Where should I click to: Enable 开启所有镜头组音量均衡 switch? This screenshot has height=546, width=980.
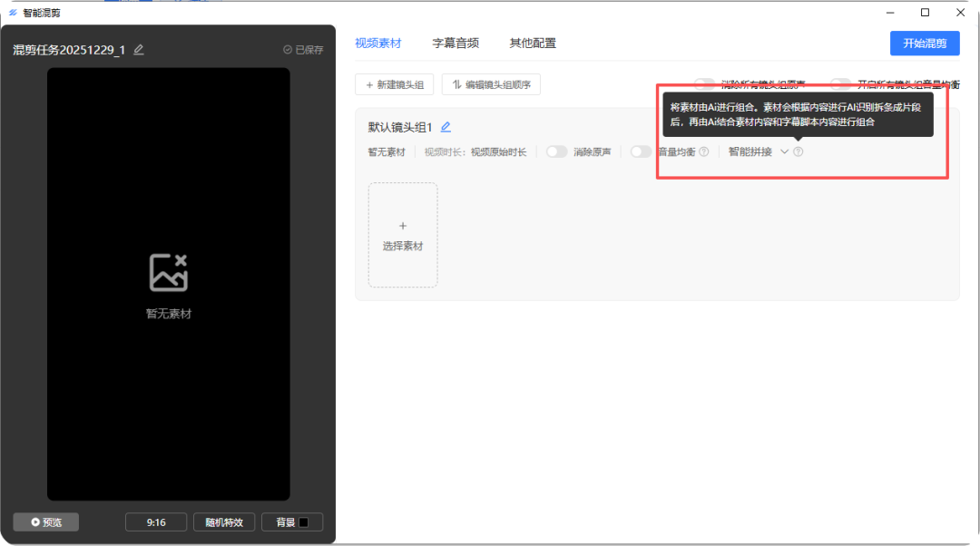coord(840,84)
